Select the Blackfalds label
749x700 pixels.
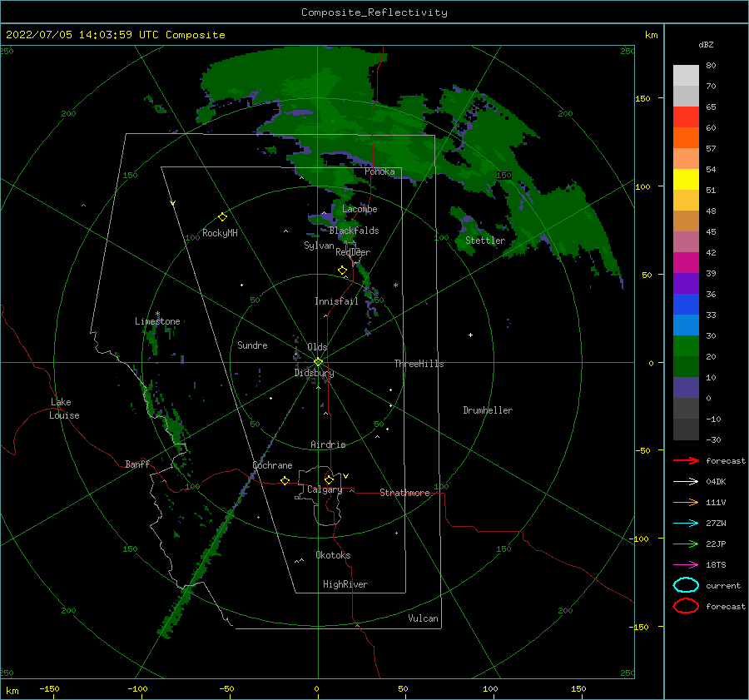354,231
